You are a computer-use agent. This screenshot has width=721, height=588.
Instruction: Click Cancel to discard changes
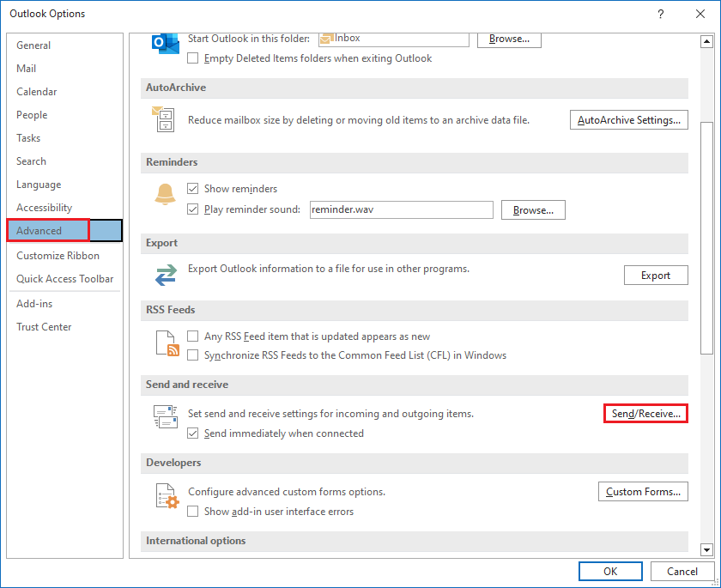(x=682, y=571)
